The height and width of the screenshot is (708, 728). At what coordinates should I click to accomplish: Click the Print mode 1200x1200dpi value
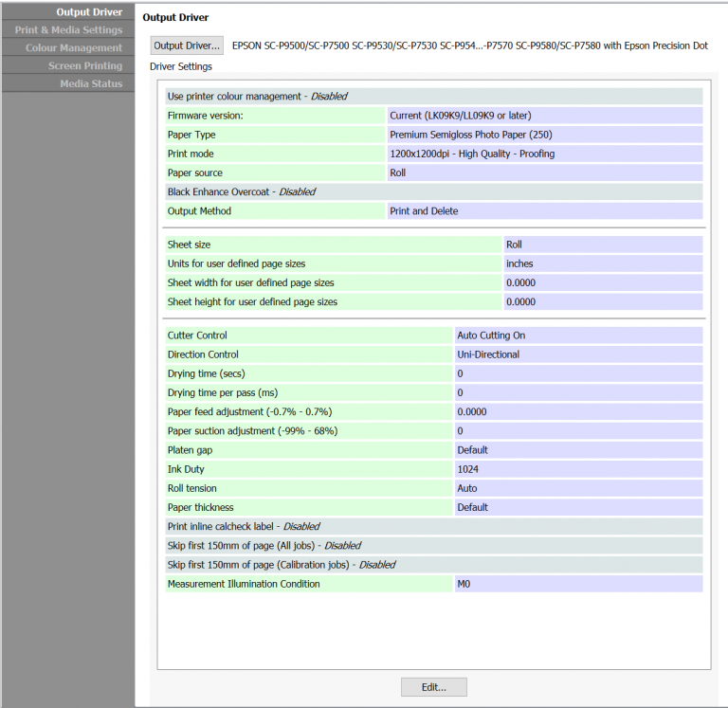[545, 154]
